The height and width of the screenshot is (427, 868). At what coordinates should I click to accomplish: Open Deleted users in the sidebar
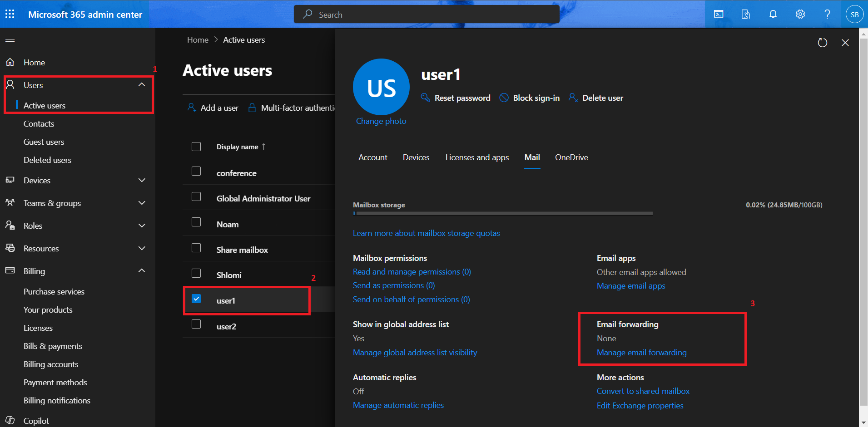[x=47, y=160]
